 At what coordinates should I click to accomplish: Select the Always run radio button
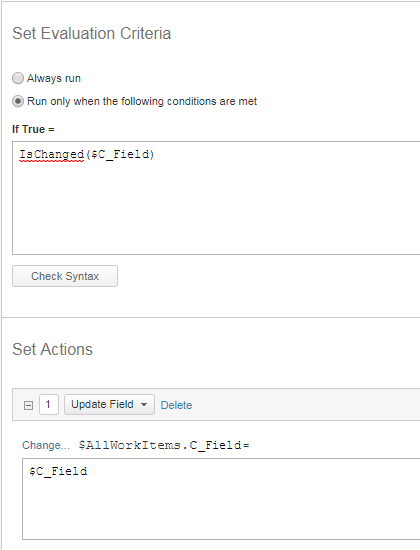pos(18,78)
